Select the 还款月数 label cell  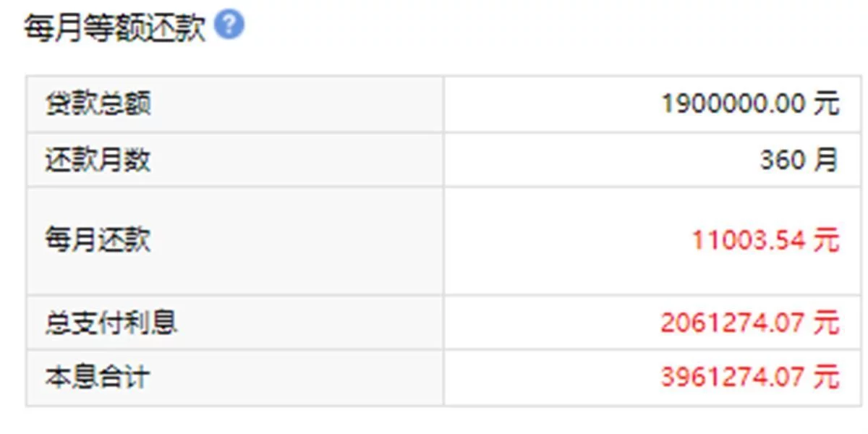235,160
